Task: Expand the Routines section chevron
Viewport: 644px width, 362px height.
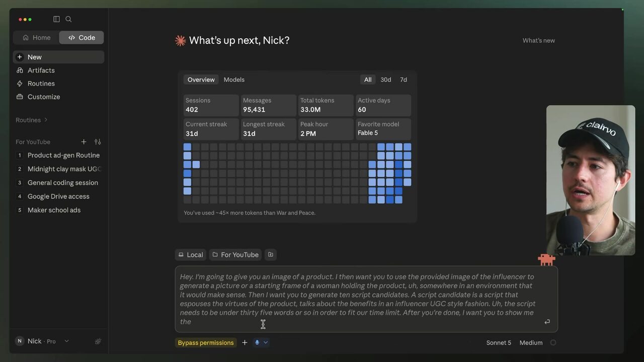Action: pyautogui.click(x=46, y=120)
